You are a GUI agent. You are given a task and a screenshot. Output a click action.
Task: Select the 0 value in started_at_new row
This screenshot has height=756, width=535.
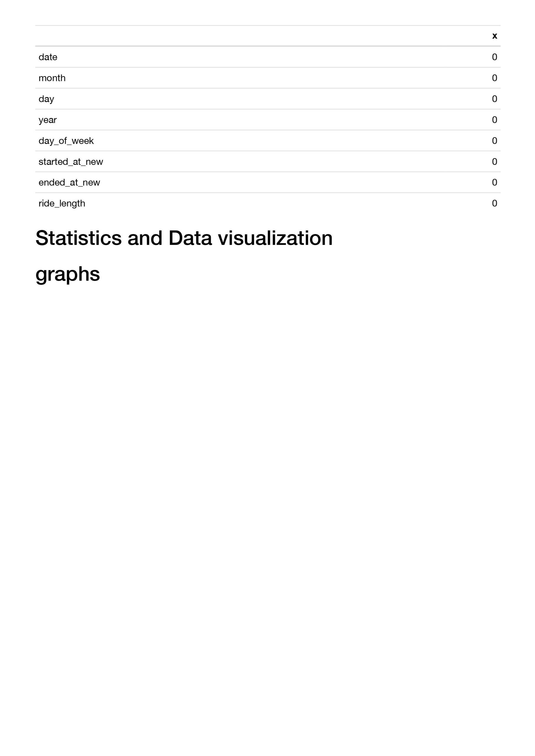(495, 162)
